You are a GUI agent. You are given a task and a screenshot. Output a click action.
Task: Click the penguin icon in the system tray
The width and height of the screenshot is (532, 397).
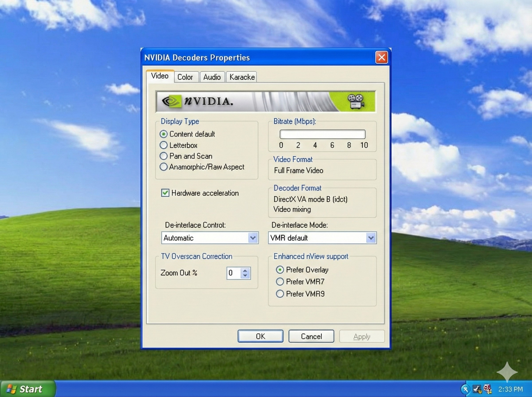coord(477,389)
